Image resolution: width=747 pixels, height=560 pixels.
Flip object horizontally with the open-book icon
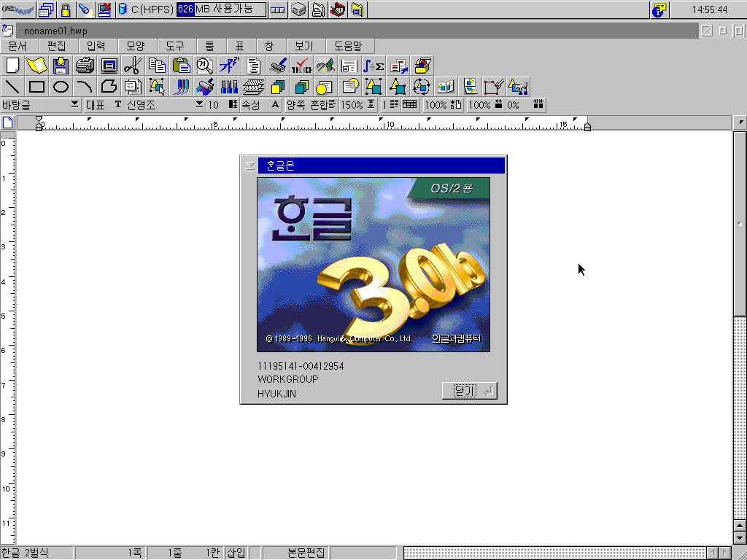pyautogui.click(x=446, y=87)
